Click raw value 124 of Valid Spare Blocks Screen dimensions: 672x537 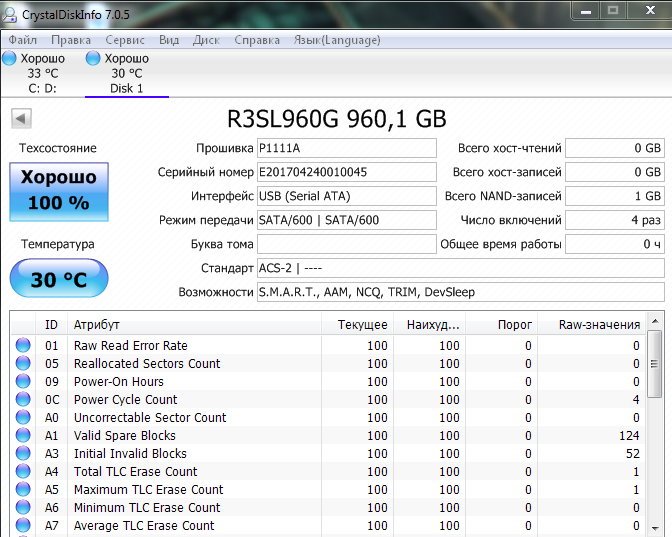coord(629,435)
